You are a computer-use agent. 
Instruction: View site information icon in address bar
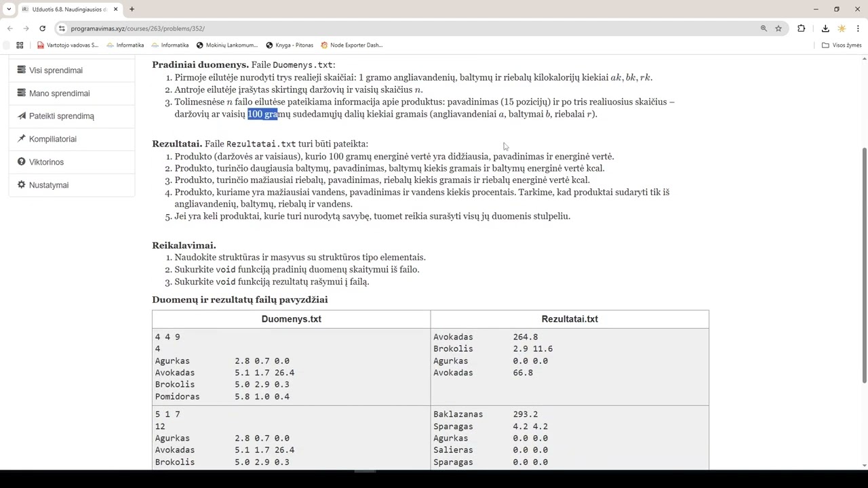(62, 28)
